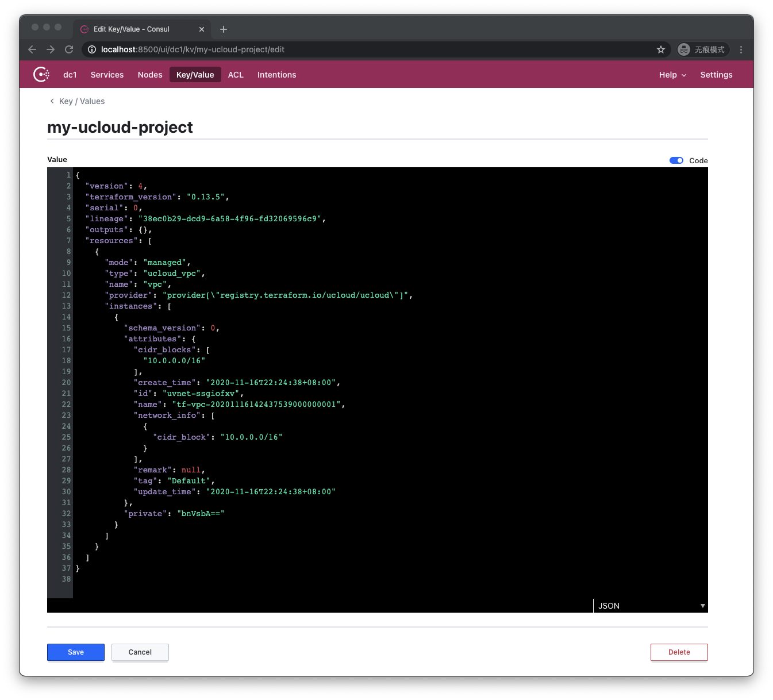This screenshot has width=773, height=700.
Task: Save the key value changes
Action: (76, 652)
